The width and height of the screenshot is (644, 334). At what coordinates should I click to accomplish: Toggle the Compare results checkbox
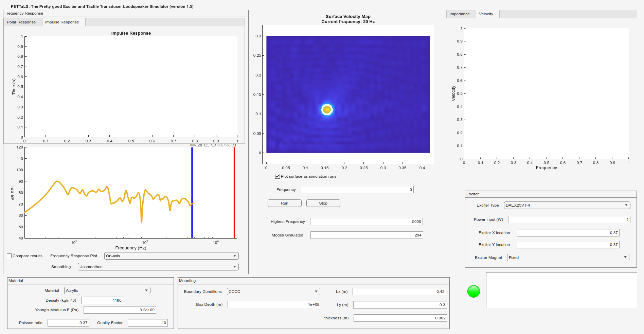coord(9,256)
